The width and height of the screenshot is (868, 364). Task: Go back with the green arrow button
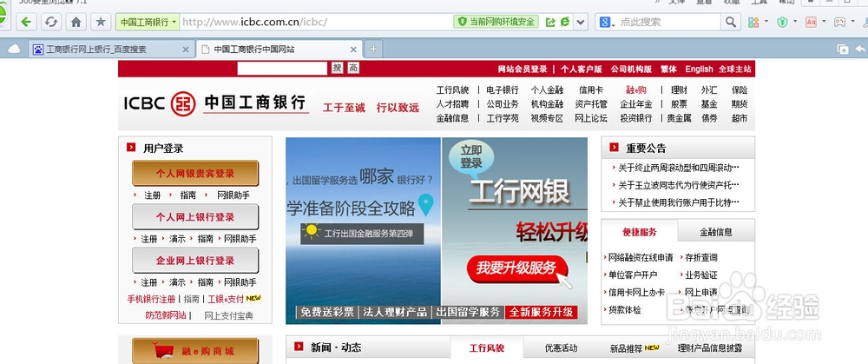26,23
